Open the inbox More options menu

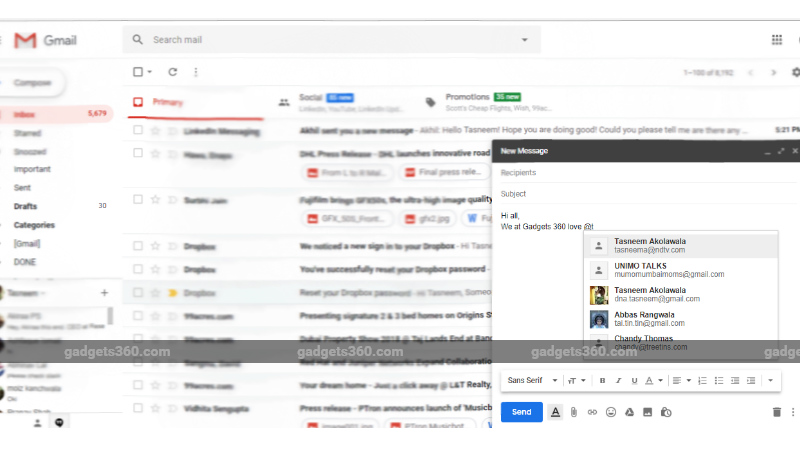[x=196, y=72]
